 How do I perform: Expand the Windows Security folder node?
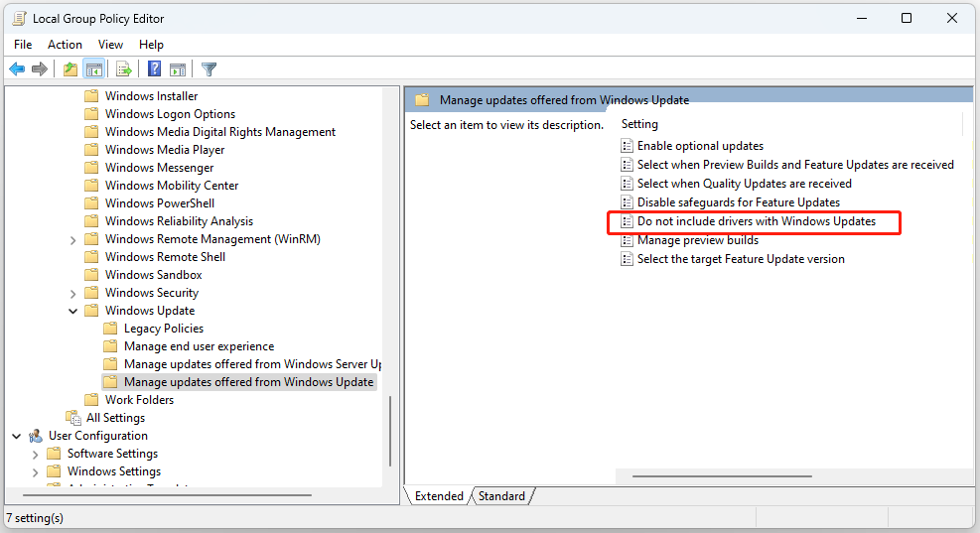pyautogui.click(x=73, y=293)
